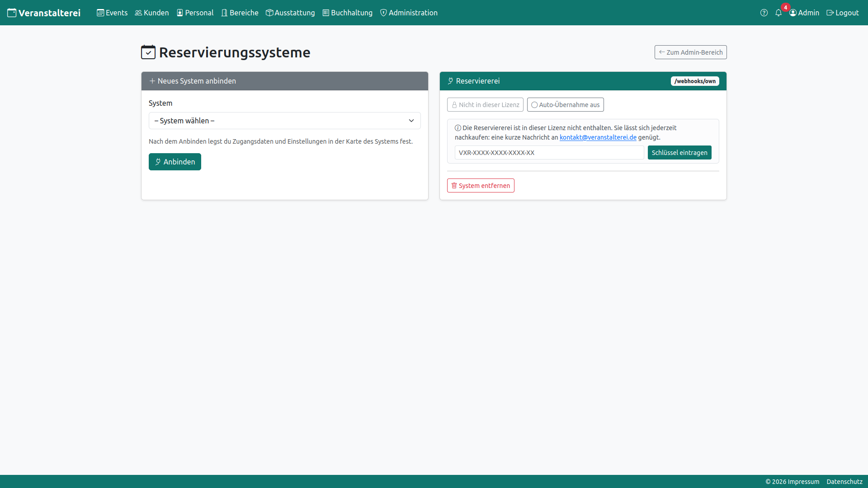Click the Reservierei card header title
Image resolution: width=868 pixels, height=488 pixels.
pyautogui.click(x=477, y=81)
